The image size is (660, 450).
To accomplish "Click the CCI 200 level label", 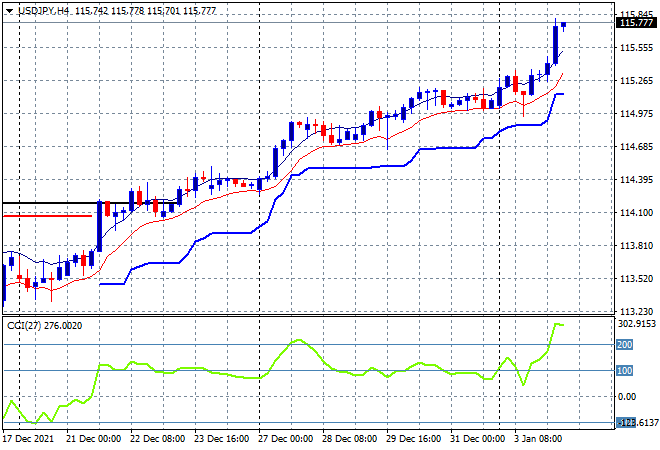I will [625, 345].
